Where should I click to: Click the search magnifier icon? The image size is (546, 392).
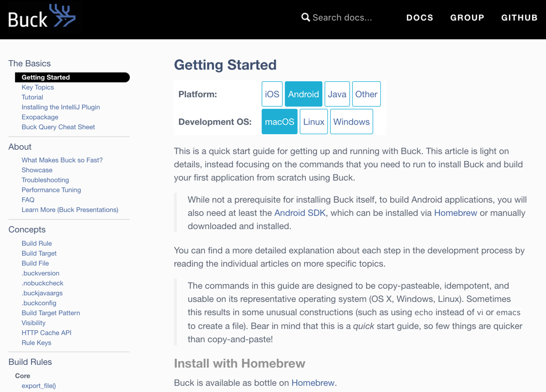[305, 18]
